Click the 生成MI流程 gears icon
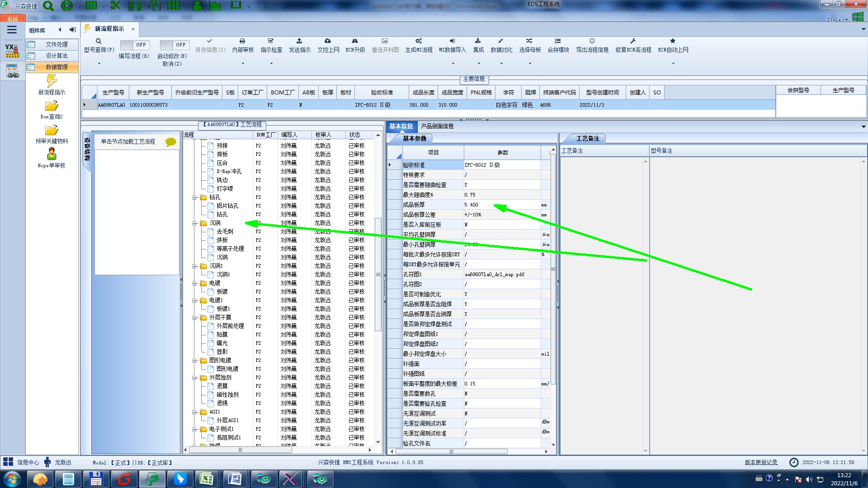Image resolution: width=868 pixels, height=488 pixels. (x=419, y=41)
